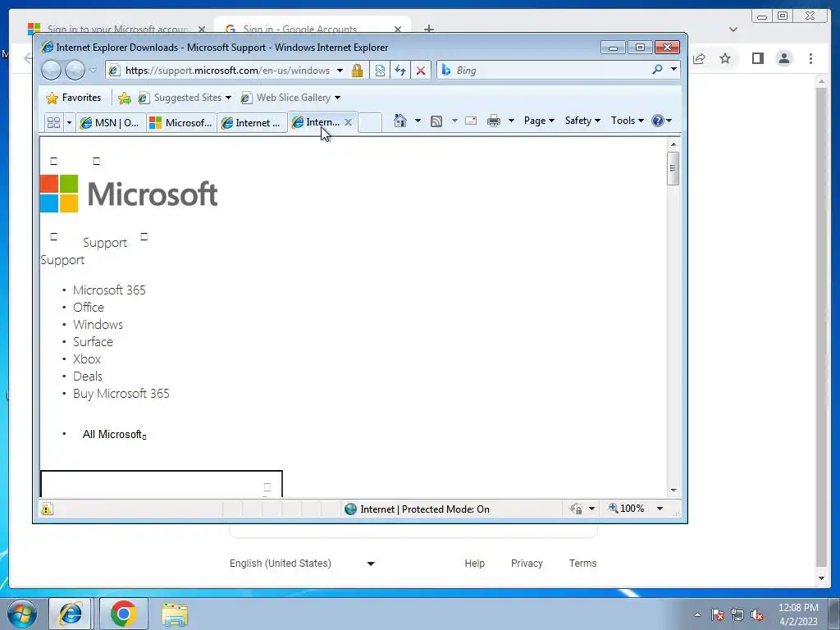Open the Safety menu

pos(583,121)
